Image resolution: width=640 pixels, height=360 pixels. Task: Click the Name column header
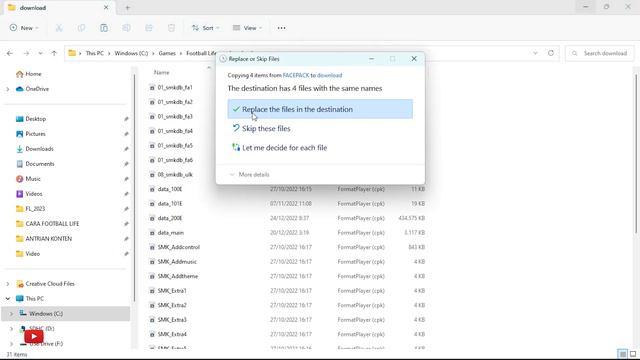tap(162, 72)
